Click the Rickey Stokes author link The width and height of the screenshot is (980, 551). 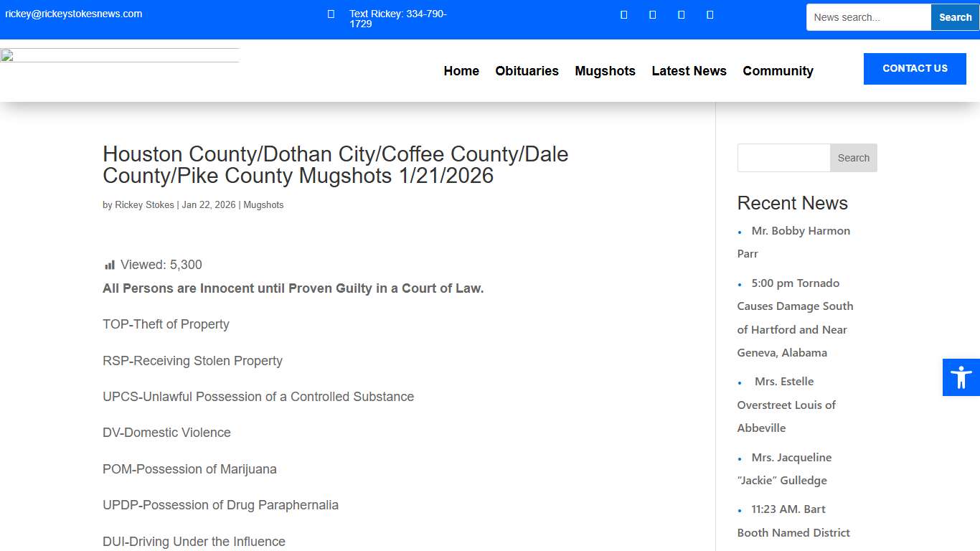[144, 204]
